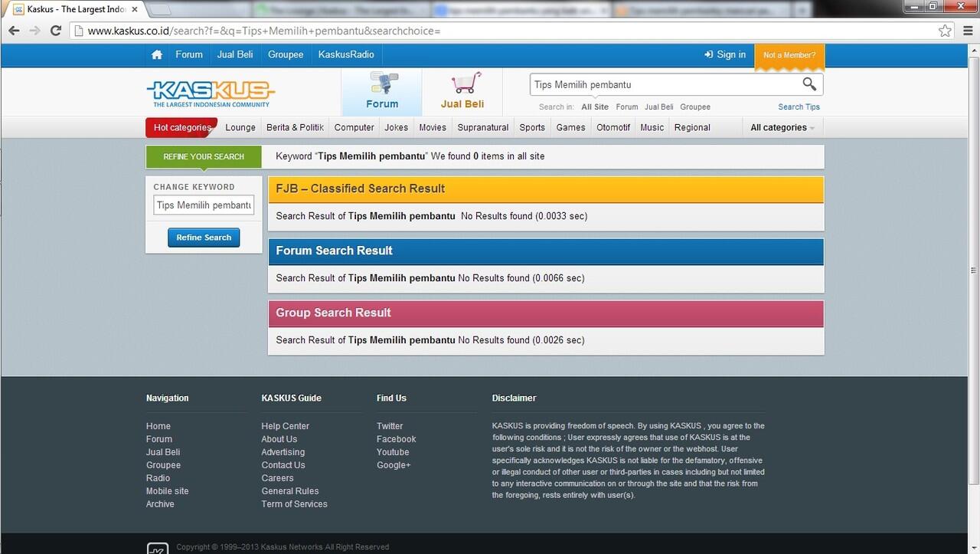Close the Kaskus browser tab
The width and height of the screenshot is (980, 554).
[134, 9]
